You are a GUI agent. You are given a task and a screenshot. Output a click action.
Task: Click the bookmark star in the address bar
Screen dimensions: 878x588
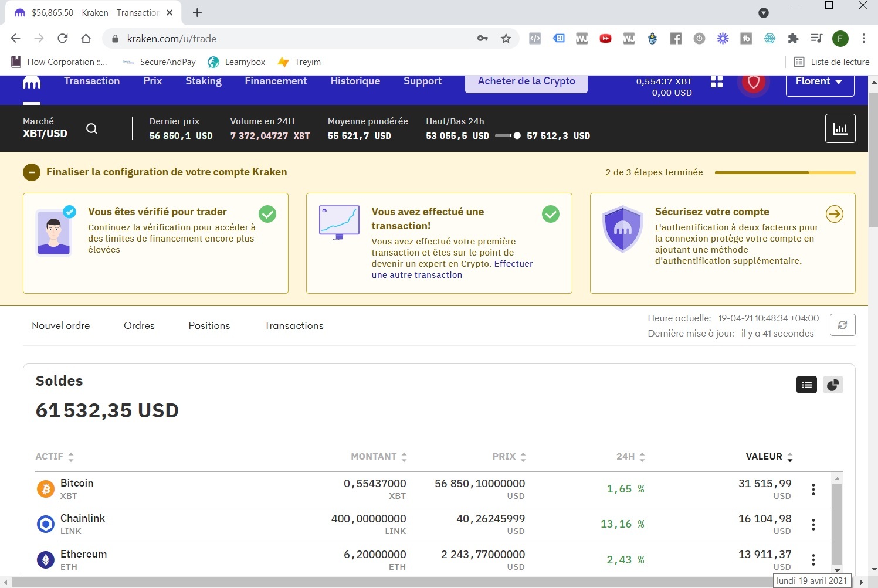506,38
